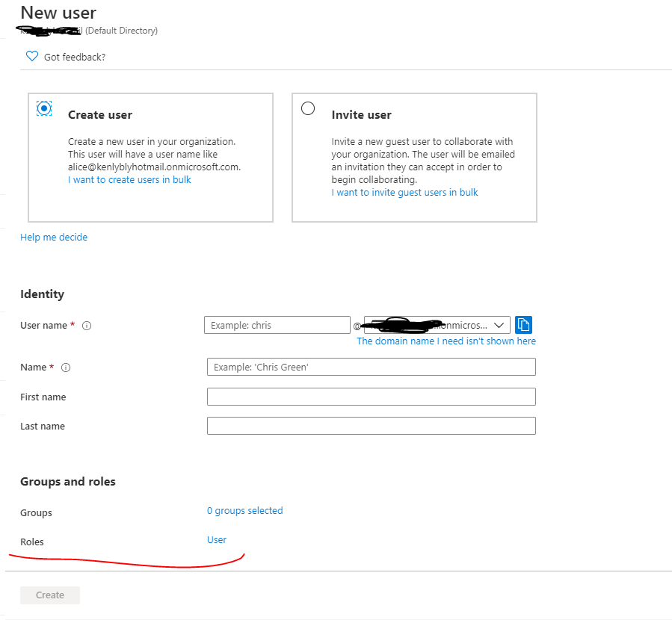The height and width of the screenshot is (620, 672).
Task: Focus the Name 'Example: Chris Green' field
Action: [371, 367]
